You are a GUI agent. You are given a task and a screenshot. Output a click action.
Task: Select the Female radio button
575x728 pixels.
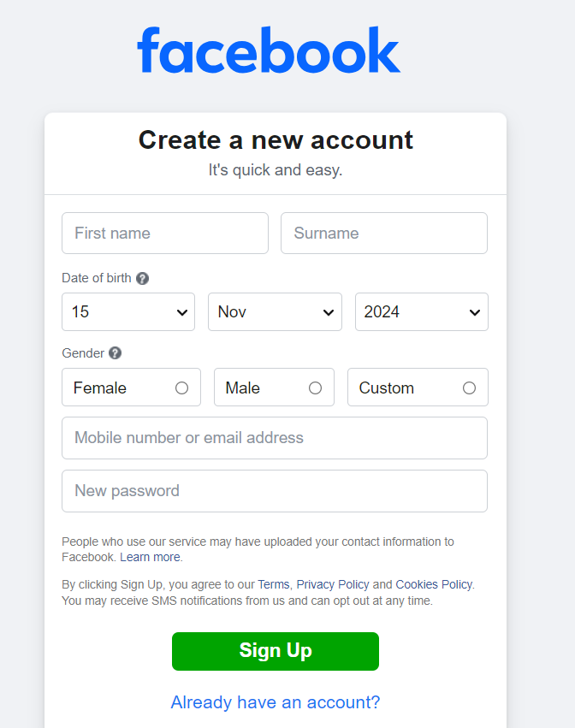click(181, 388)
